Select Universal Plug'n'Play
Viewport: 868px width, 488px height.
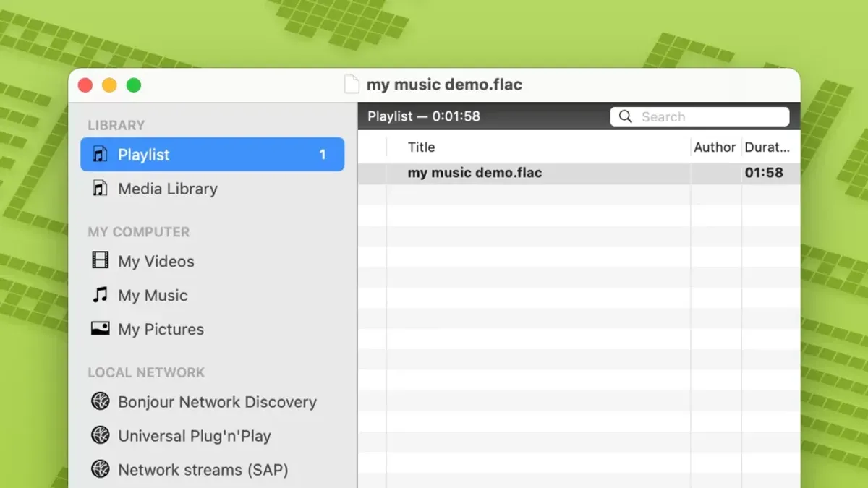[x=212, y=435]
